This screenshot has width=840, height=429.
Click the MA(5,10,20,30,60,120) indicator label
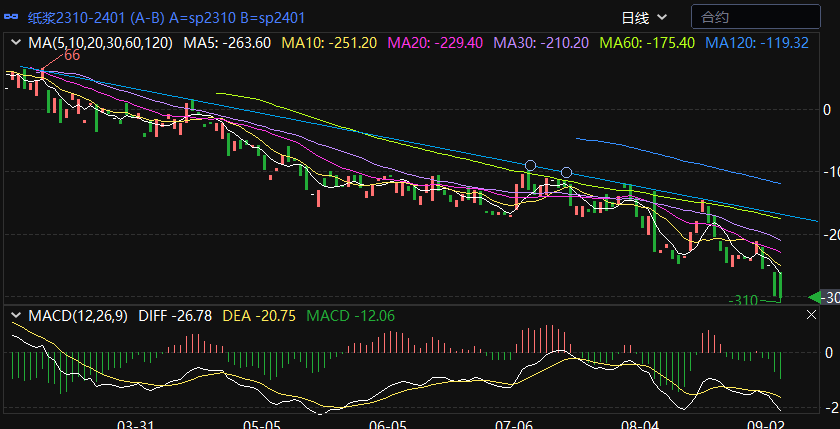[100, 43]
